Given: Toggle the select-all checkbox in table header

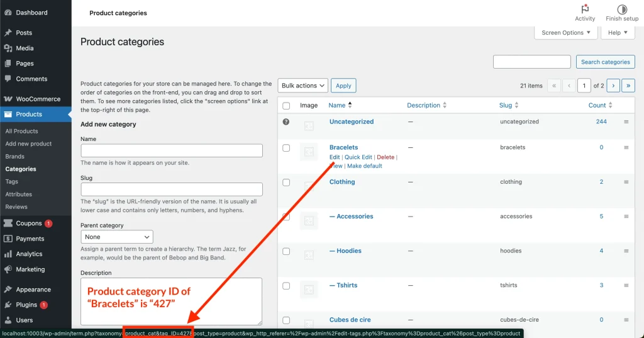Looking at the screenshot, I should pos(286,106).
